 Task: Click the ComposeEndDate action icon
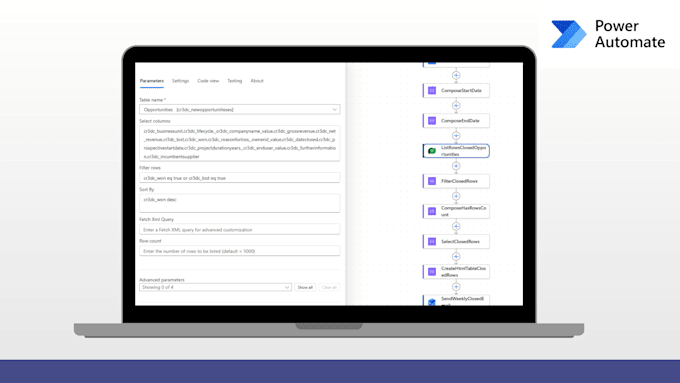[x=432, y=121]
